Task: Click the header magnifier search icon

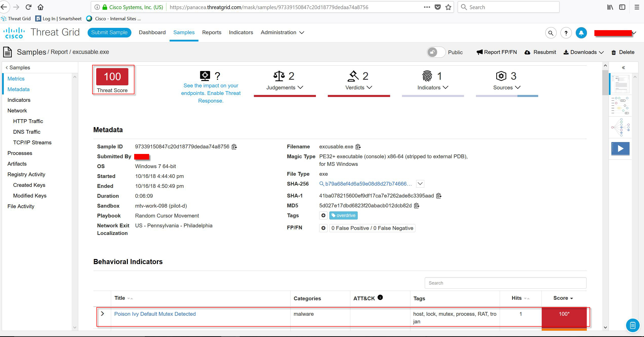Action: pos(551,33)
